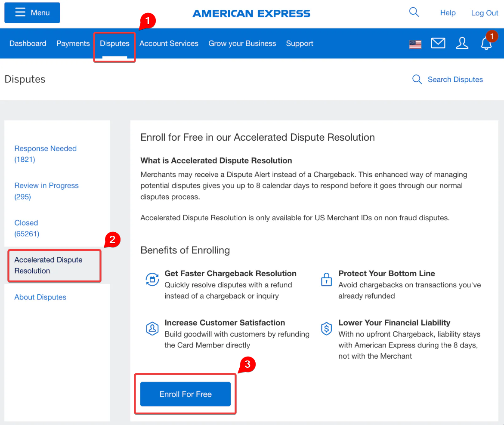Open Grow your Business tab

tap(242, 43)
